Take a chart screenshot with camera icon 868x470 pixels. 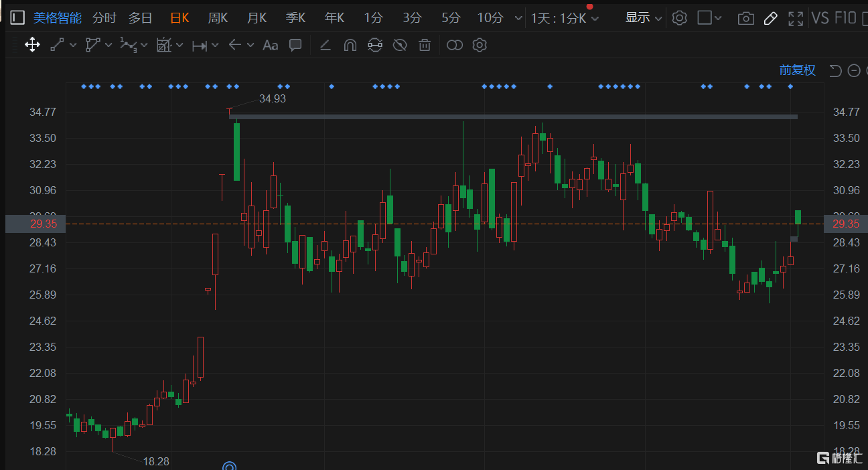pyautogui.click(x=745, y=19)
